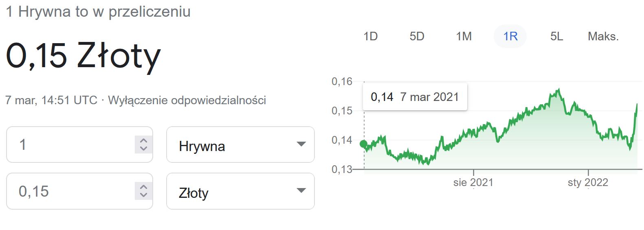
Task: Click the 0,14 7 mar 2021 tooltip
Action: 415,97
